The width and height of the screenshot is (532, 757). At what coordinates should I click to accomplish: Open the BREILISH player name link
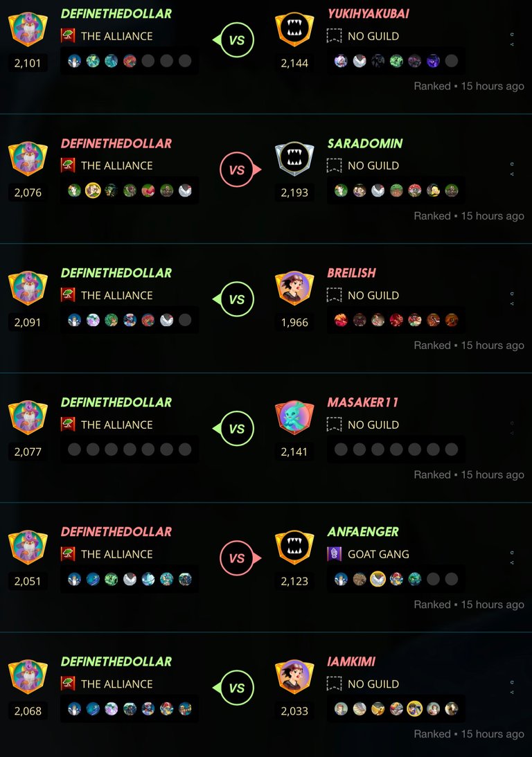point(351,273)
